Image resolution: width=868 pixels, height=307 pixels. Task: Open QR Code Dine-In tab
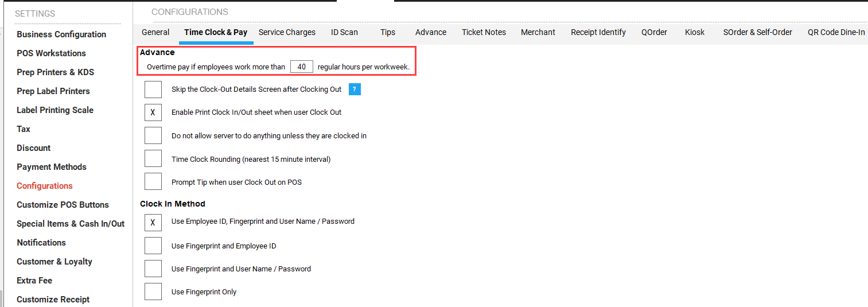coord(836,32)
